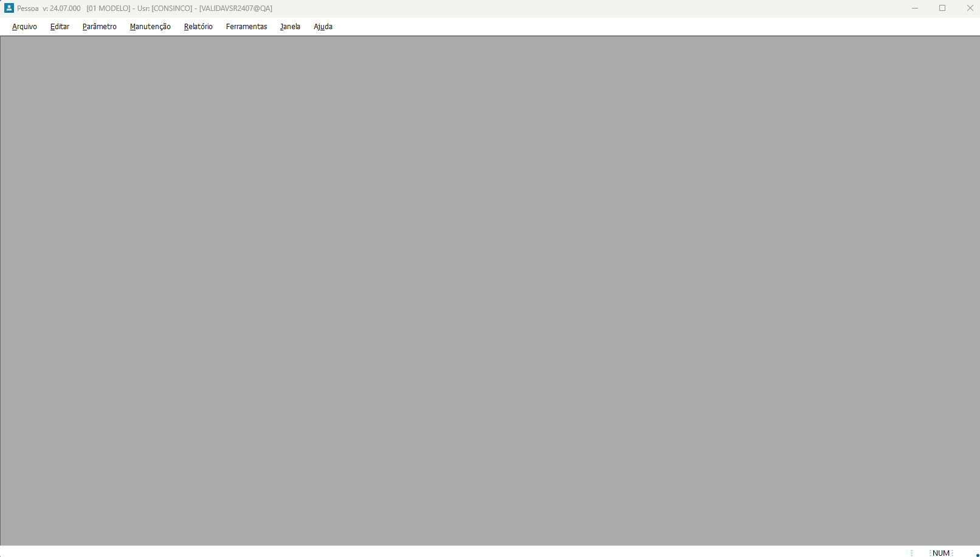The image size is (980, 557).
Task: Open the Arquivo menu
Action: [x=24, y=27]
